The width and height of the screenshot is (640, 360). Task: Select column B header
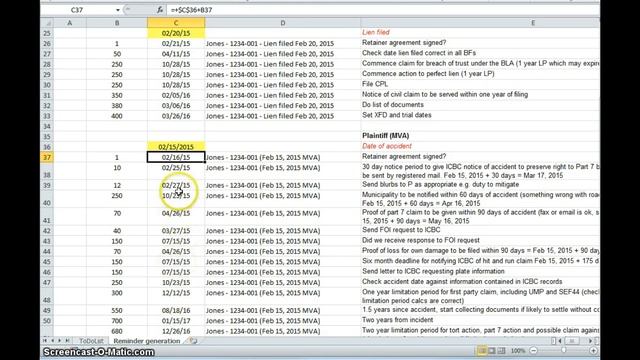(x=117, y=23)
